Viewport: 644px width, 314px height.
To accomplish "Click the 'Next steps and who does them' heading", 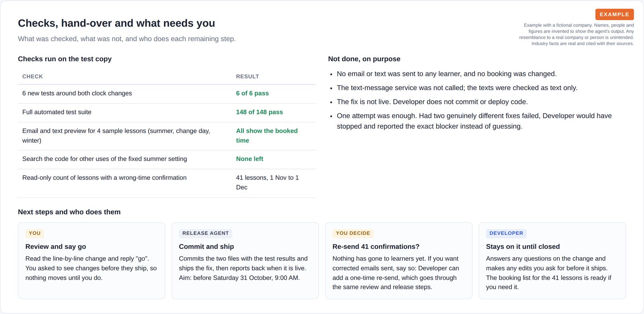I will [69, 212].
